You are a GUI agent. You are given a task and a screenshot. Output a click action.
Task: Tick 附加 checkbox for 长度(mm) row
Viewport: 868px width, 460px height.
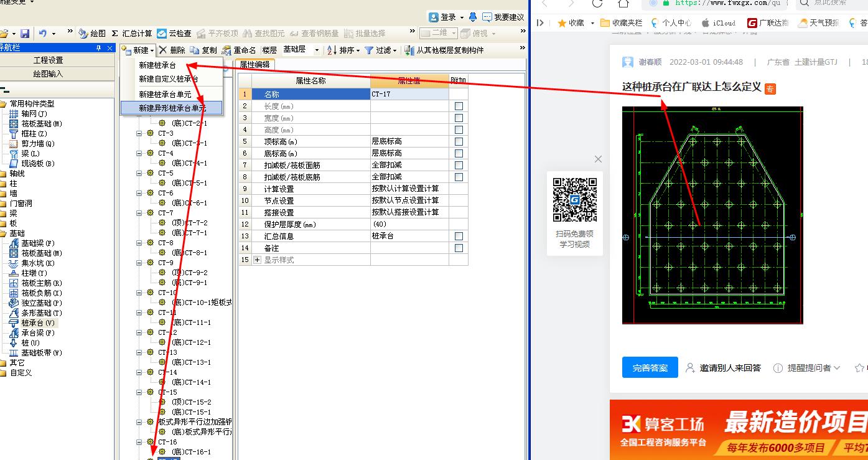click(x=459, y=106)
